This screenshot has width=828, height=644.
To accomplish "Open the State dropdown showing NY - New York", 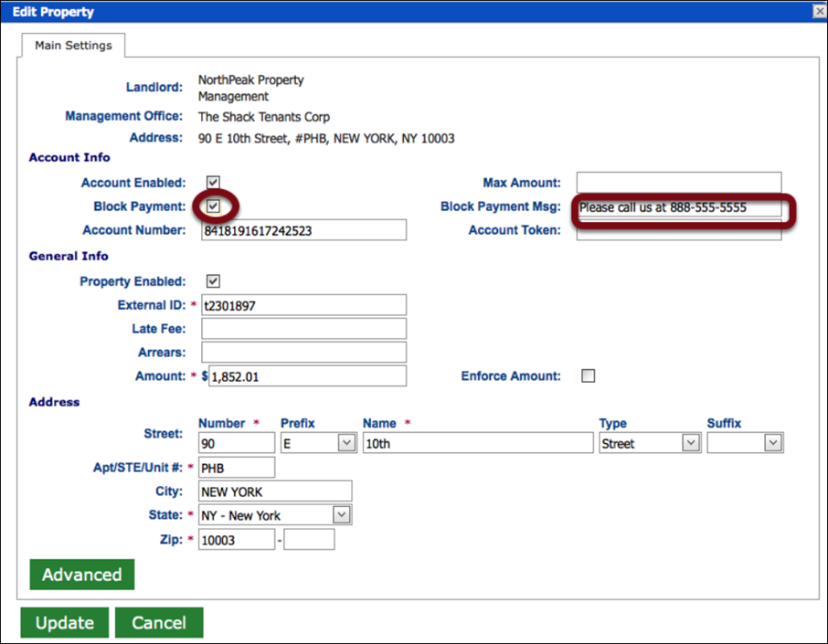I will click(274, 514).
